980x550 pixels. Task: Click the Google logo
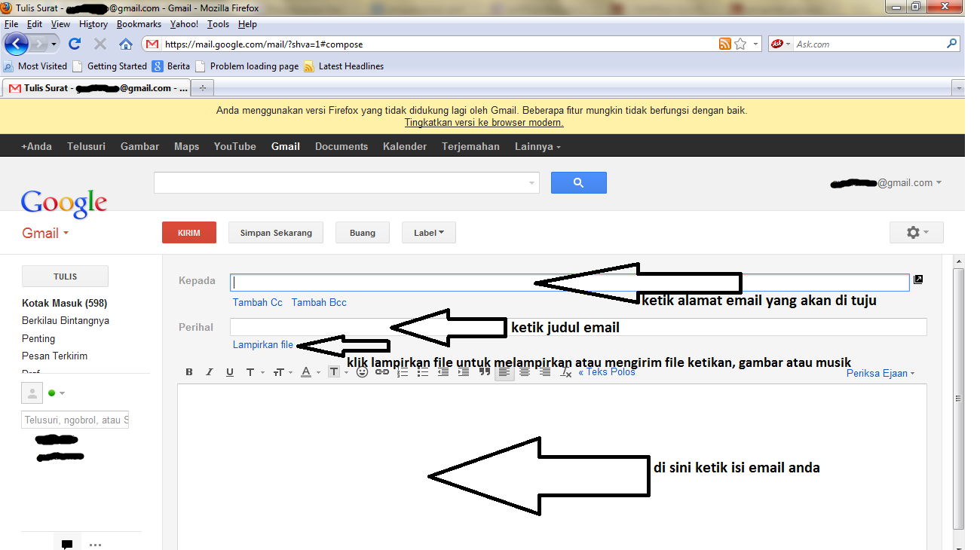point(64,203)
